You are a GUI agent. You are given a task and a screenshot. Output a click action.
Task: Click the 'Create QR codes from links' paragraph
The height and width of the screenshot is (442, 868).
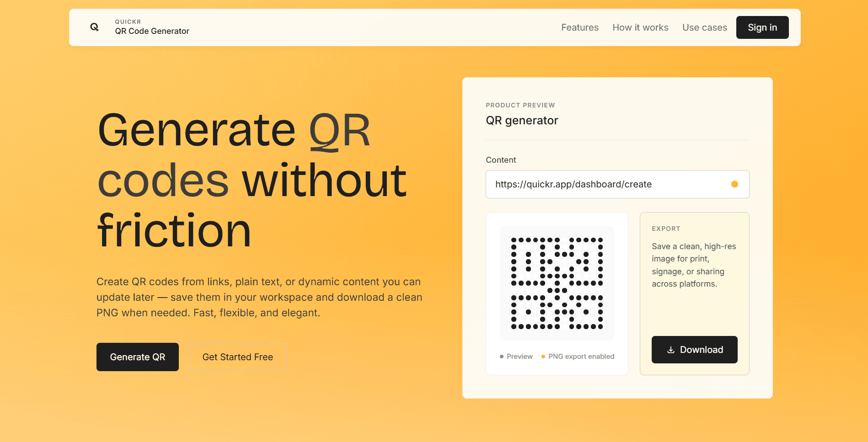259,297
